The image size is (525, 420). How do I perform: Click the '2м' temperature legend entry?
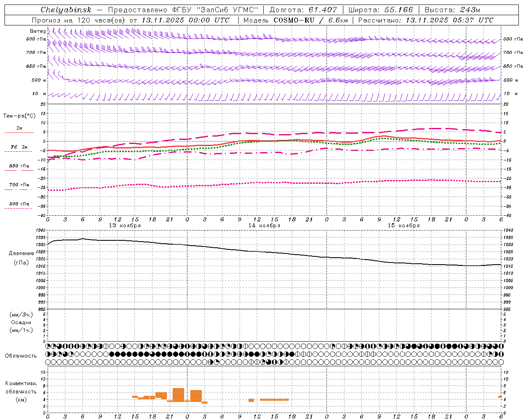tap(19, 128)
